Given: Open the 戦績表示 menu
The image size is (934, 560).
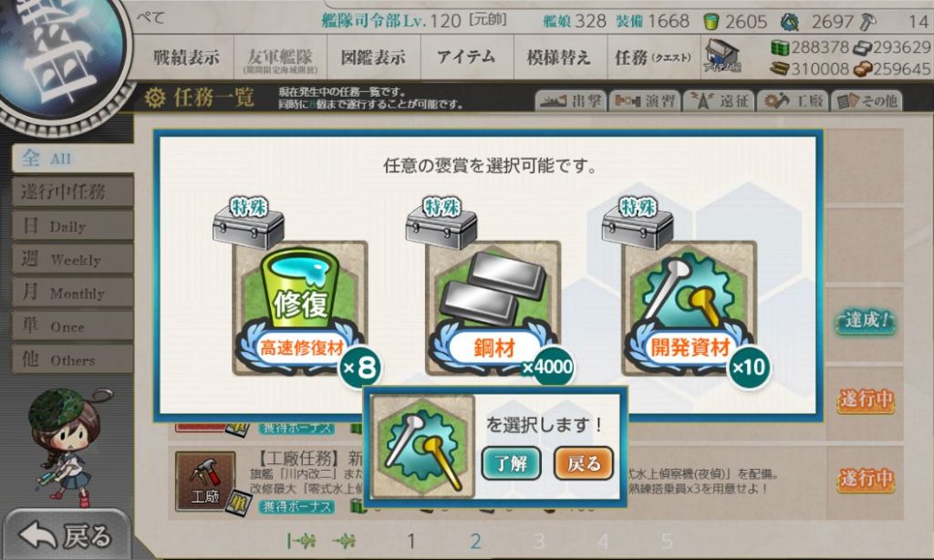Looking at the screenshot, I should [186, 57].
